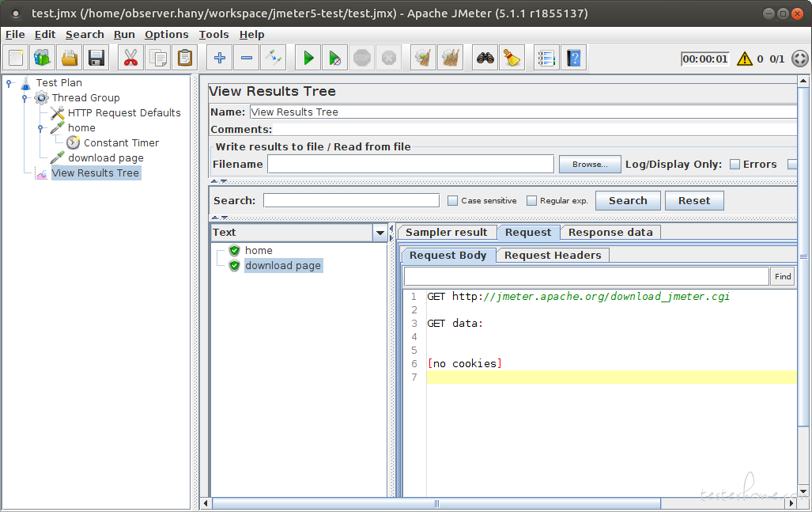Click the greyed Shutdown icon
This screenshot has width=812, height=512.
389,58
